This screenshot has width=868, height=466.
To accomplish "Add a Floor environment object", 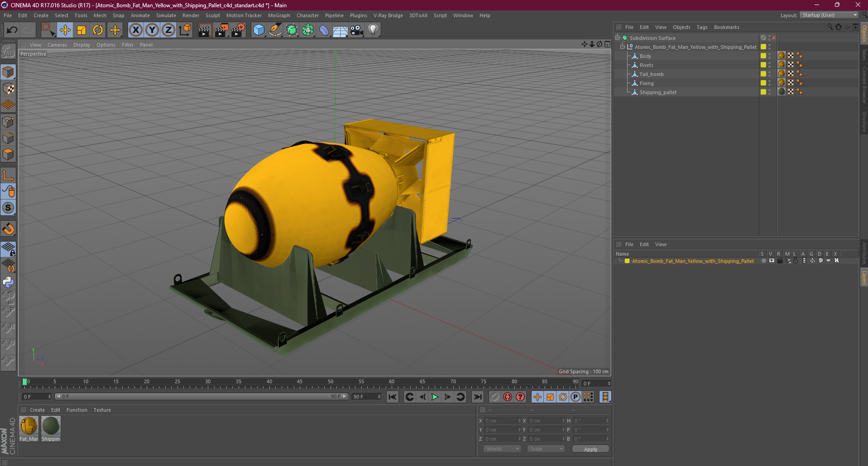I will pos(340,30).
